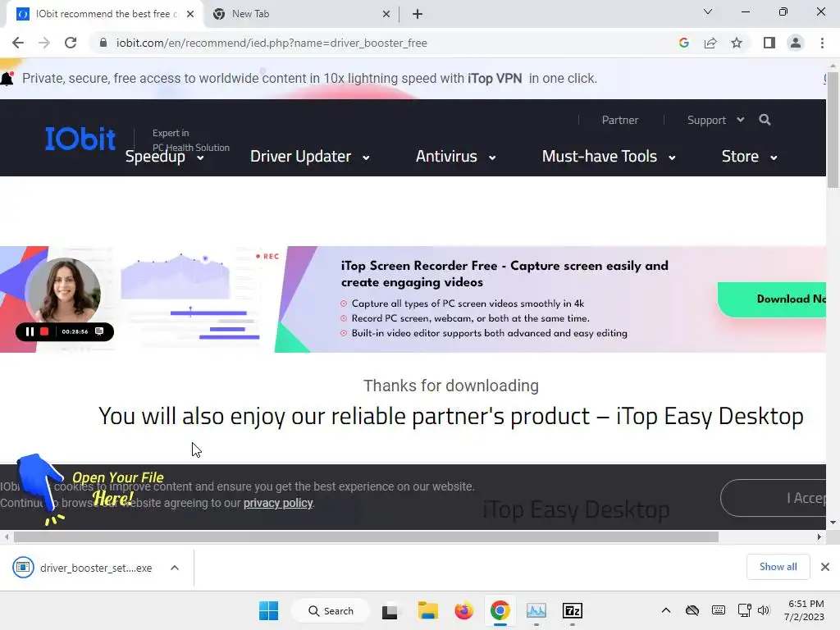Click Show all downloads
Image resolution: width=840 pixels, height=630 pixels.
tap(778, 567)
